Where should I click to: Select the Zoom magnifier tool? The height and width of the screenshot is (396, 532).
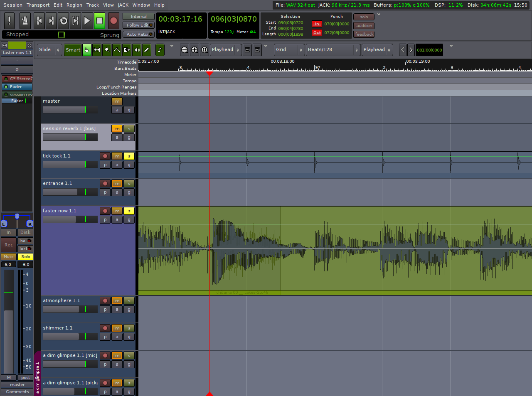(107, 50)
